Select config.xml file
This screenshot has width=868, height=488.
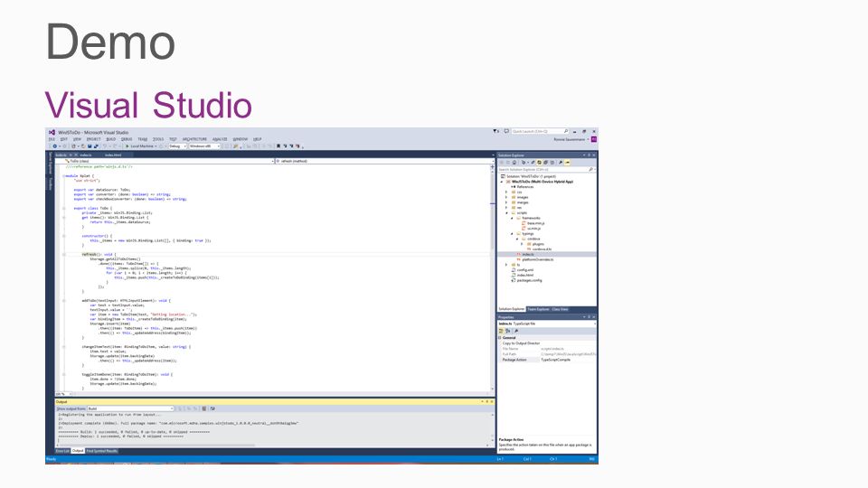[x=524, y=270]
